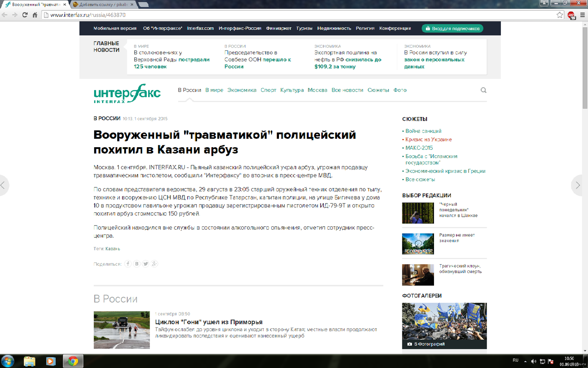588x368 pixels.
Task: Bookmark this page with star icon
Action: pos(560,15)
